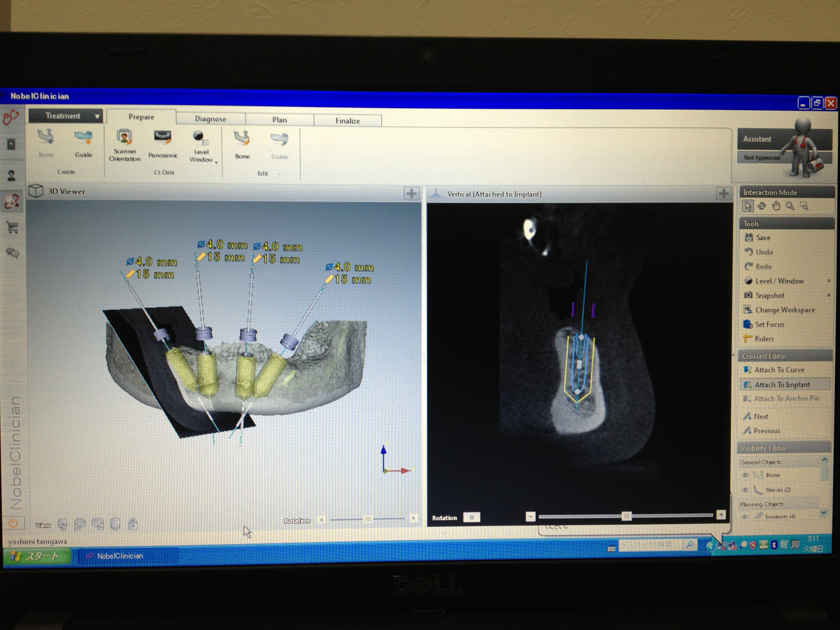Expand Snapshot options arrow
This screenshot has height=630, width=840.
[829, 296]
